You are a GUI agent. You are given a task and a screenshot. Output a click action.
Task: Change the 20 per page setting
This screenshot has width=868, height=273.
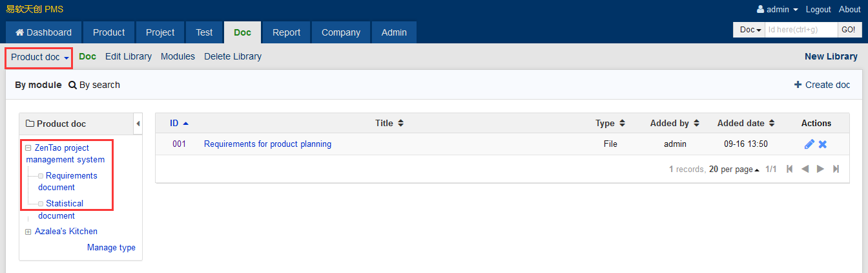(x=734, y=169)
